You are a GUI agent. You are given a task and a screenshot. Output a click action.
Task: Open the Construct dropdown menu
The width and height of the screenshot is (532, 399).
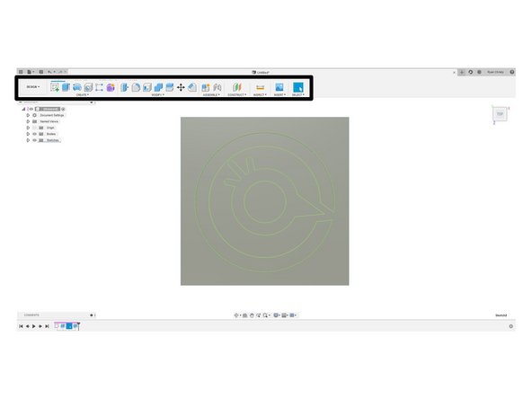coord(237,95)
